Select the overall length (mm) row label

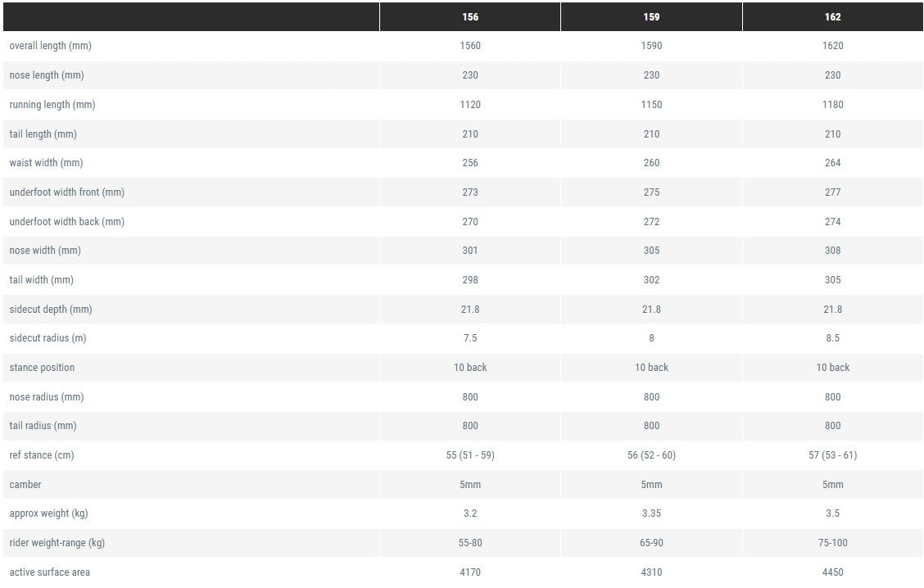(50, 46)
